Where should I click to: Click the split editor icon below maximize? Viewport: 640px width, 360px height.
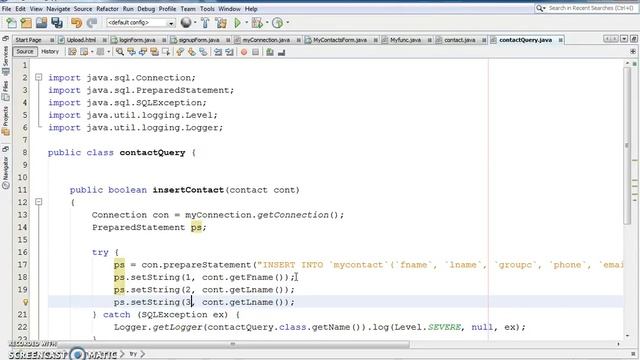click(x=633, y=52)
